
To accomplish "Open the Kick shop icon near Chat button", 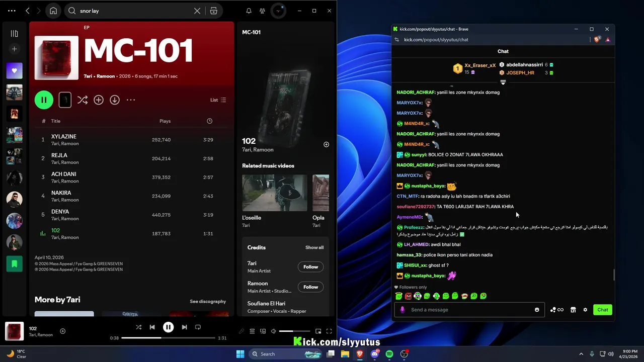I will pos(573,310).
